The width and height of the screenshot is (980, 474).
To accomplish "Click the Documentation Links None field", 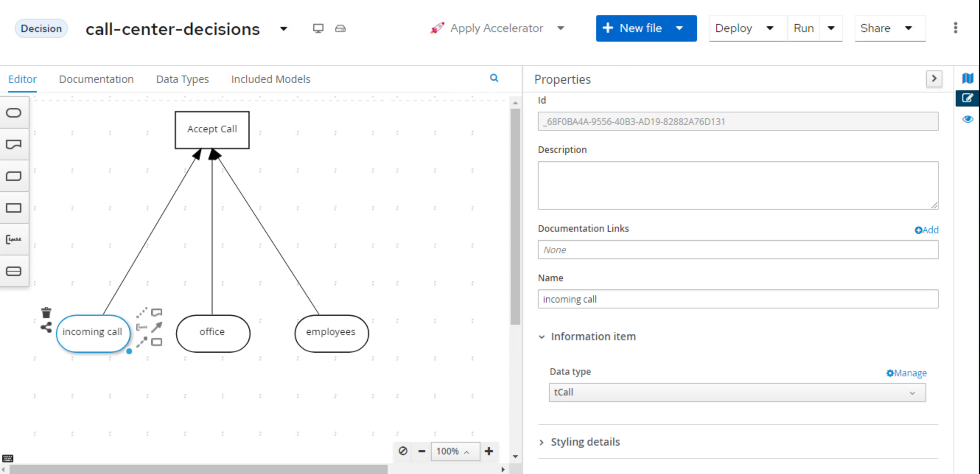I will 738,250.
